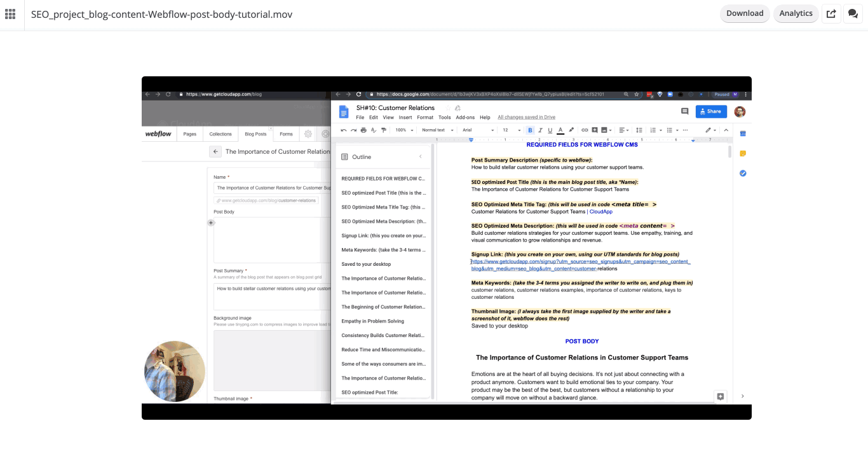
Task: Open the apps grid icon beside the file name
Action: (x=10, y=13)
